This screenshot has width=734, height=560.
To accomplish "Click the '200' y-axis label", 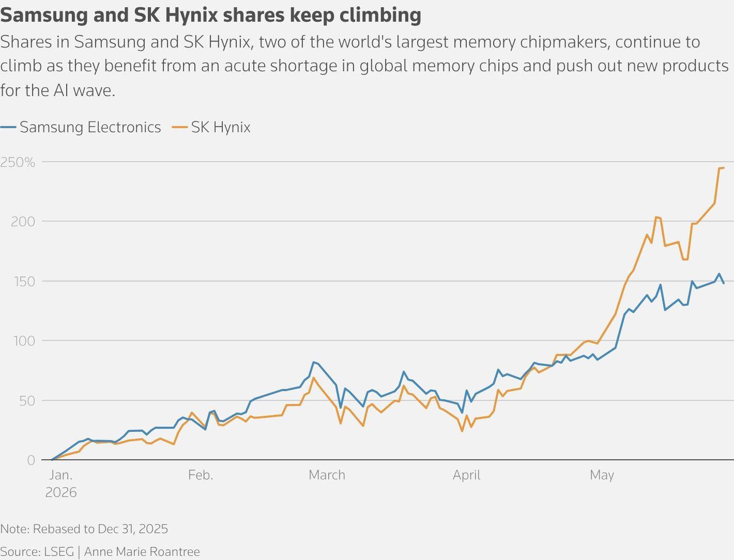I will click(x=23, y=222).
